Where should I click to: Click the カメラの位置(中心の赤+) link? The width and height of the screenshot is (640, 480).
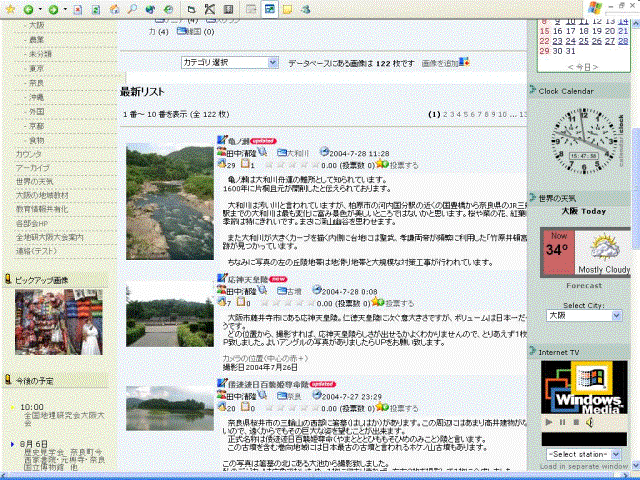(265, 358)
